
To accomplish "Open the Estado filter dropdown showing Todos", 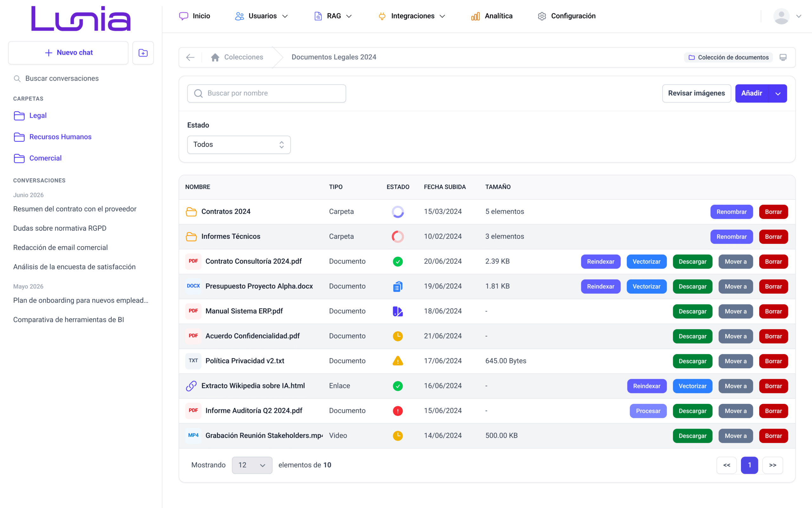I will (239, 145).
